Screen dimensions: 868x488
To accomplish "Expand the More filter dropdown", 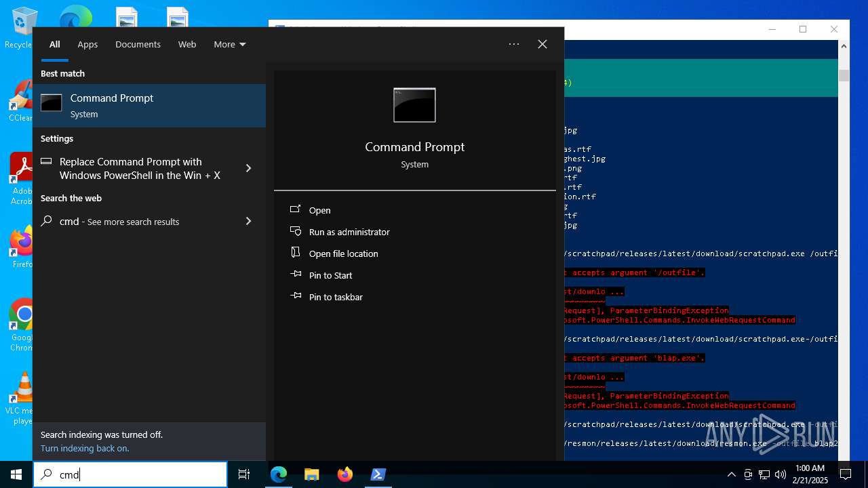I will click(x=230, y=44).
